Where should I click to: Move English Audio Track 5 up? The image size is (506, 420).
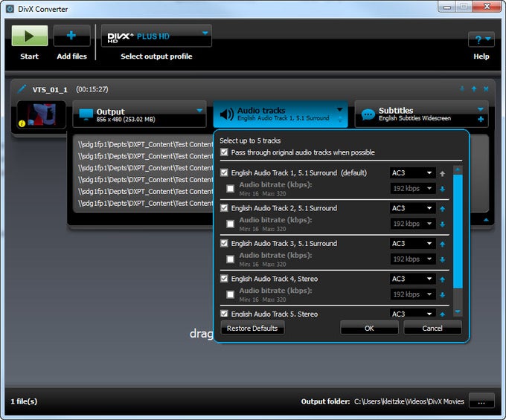[x=443, y=314]
